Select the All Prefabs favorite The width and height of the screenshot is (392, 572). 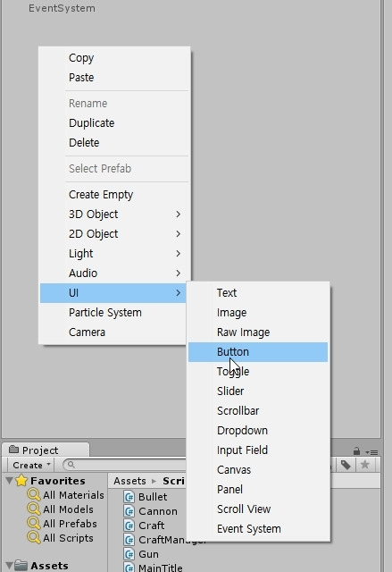70,524
